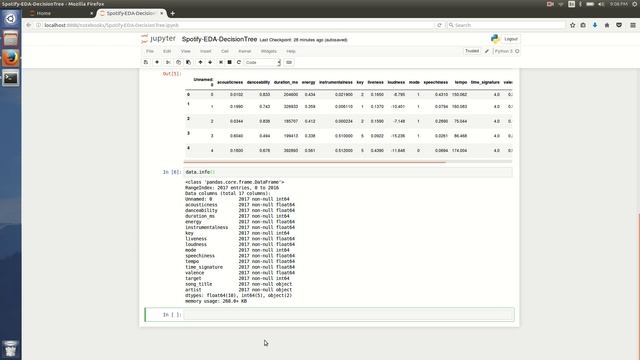
Task: Open the system power cog menu
Action: [635, 4]
